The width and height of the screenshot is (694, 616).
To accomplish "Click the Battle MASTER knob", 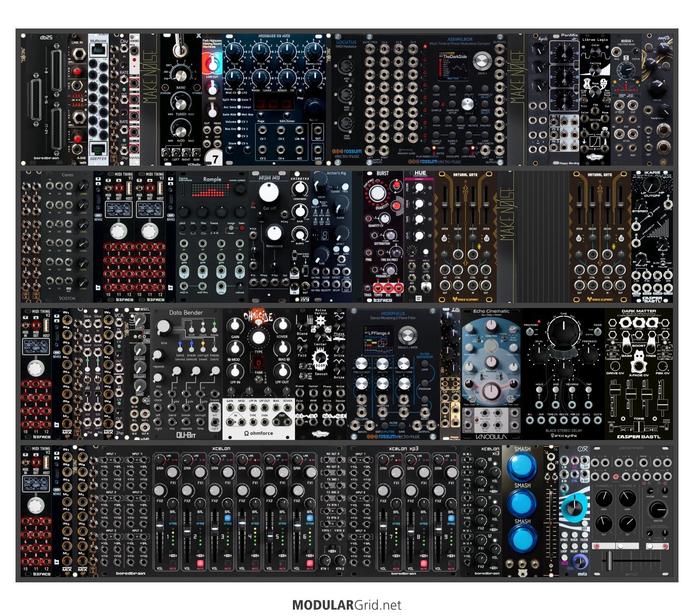I will (658, 509).
